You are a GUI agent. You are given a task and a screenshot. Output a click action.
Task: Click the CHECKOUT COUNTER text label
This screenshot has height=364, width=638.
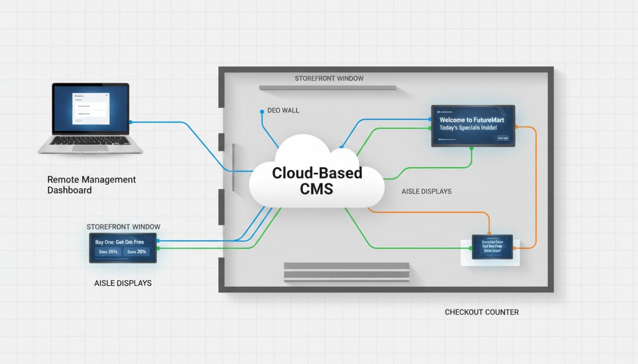[481, 312]
